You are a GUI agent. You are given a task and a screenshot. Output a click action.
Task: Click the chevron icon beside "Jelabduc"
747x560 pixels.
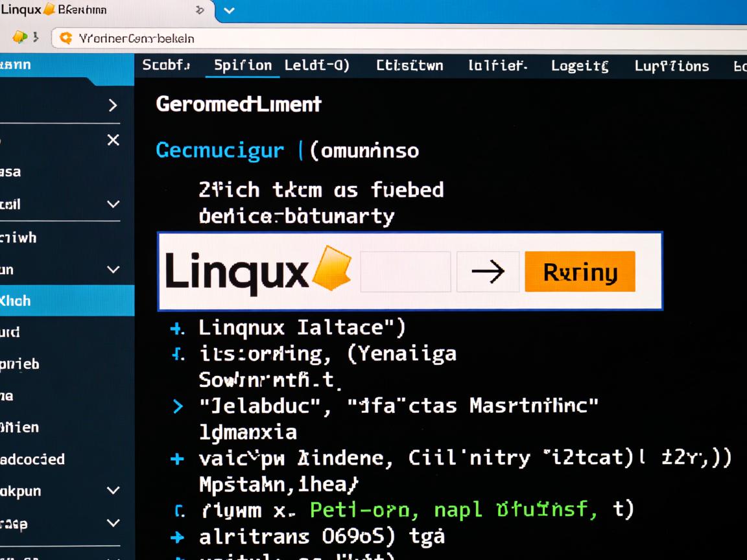pyautogui.click(x=176, y=406)
